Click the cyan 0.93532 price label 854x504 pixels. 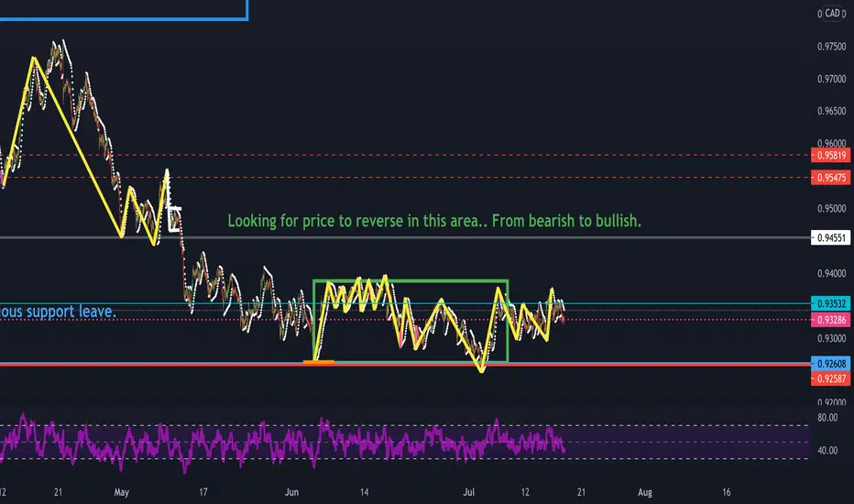pos(830,303)
